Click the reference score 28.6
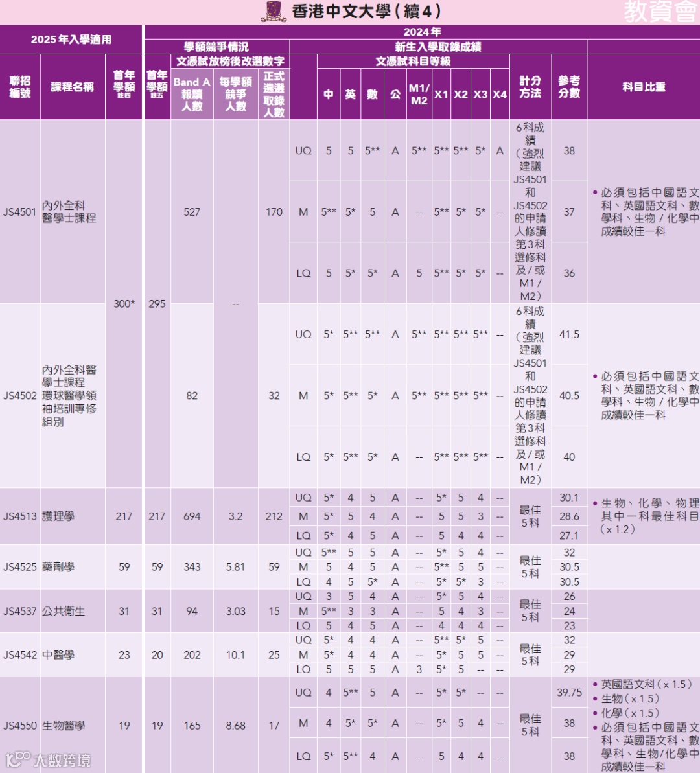Image resolution: width=700 pixels, height=773 pixels. pyautogui.click(x=569, y=516)
